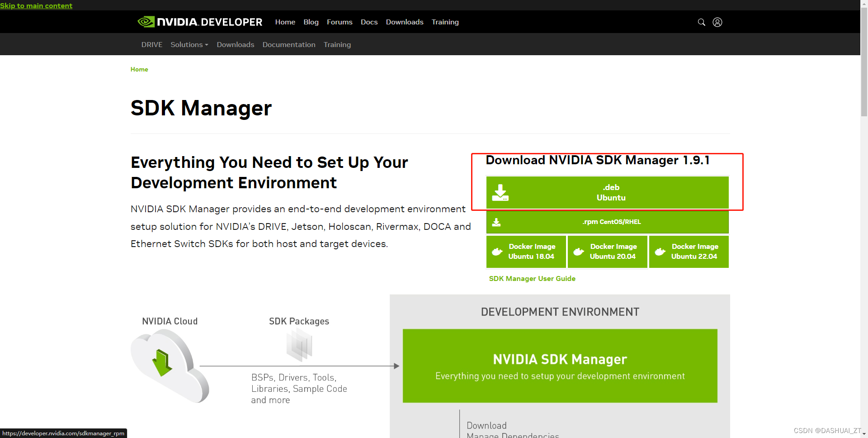Open Downloads in the top black navigation bar

405,22
